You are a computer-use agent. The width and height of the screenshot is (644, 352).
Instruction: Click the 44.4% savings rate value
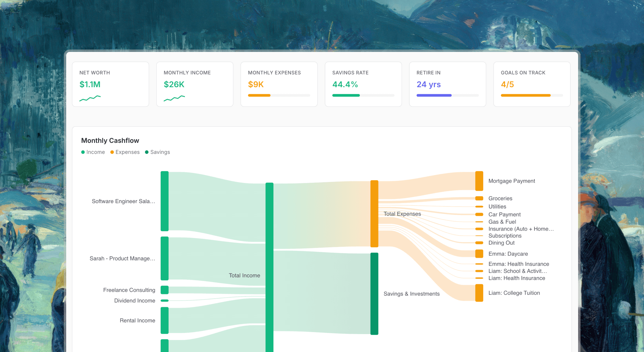[x=345, y=84]
